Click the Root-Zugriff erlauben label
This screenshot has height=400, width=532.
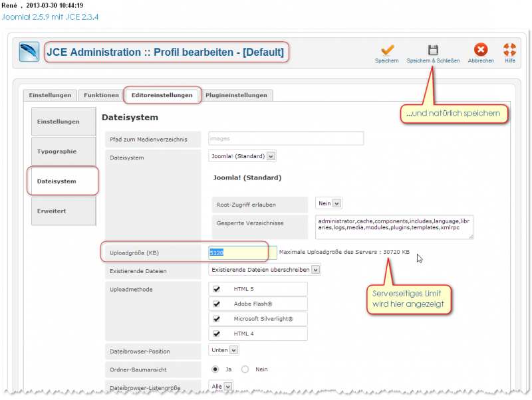[246, 205]
